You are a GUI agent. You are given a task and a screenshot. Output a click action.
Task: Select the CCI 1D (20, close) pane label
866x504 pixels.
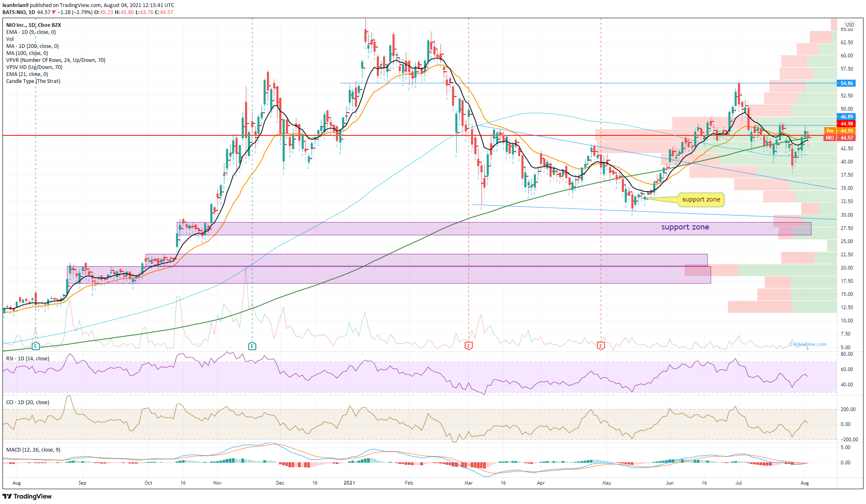pos(27,402)
